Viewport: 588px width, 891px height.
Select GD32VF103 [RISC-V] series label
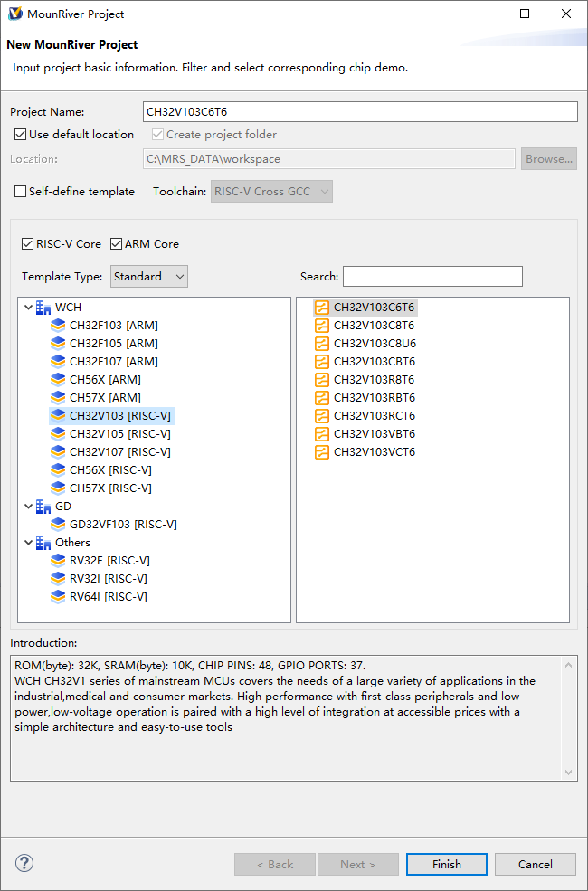point(123,525)
